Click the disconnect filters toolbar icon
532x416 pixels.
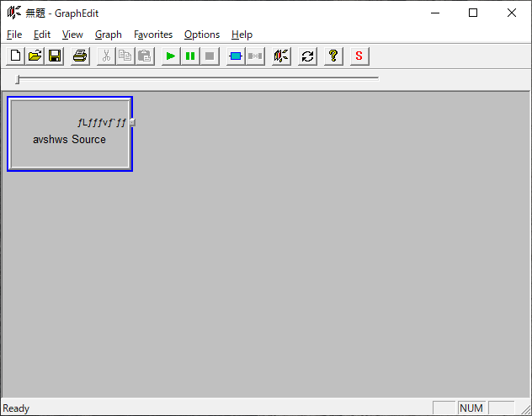pos(255,56)
